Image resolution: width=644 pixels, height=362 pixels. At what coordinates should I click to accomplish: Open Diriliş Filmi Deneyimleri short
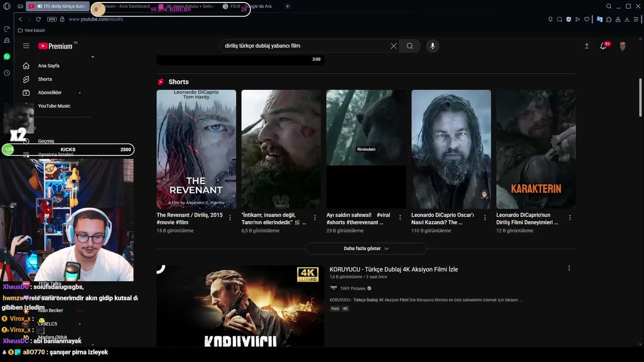pyautogui.click(x=536, y=149)
